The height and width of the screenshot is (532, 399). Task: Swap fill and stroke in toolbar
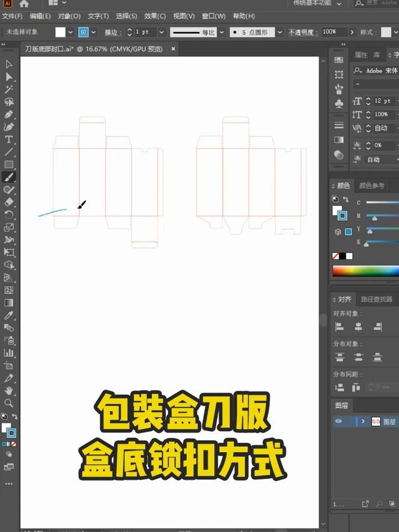pos(14,416)
